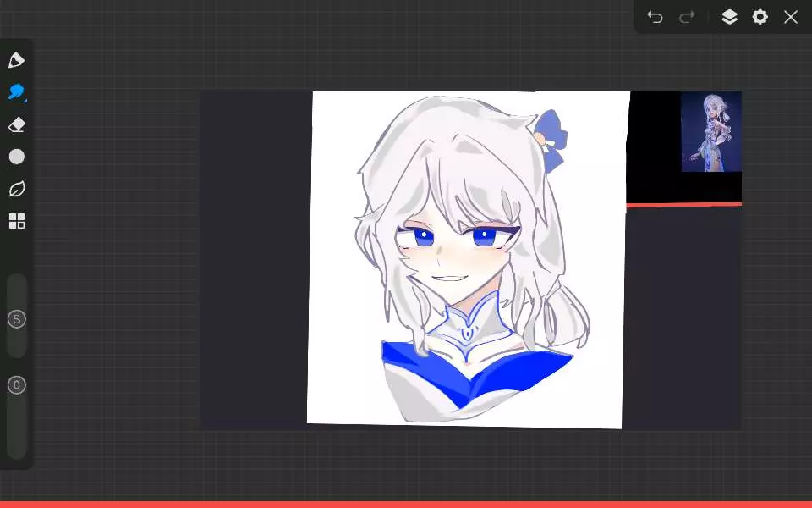Click the reference image thumbnail

(711, 132)
